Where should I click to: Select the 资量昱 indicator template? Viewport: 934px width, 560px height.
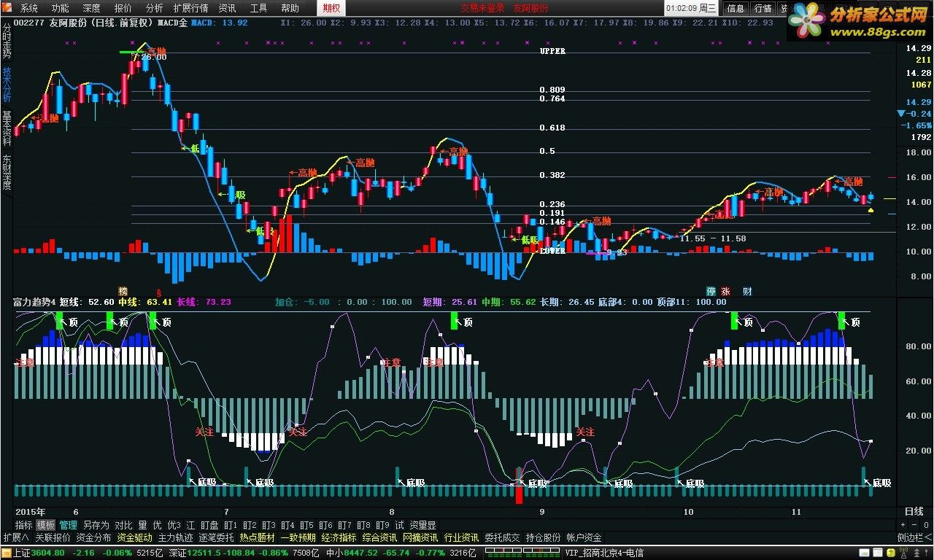point(423,525)
